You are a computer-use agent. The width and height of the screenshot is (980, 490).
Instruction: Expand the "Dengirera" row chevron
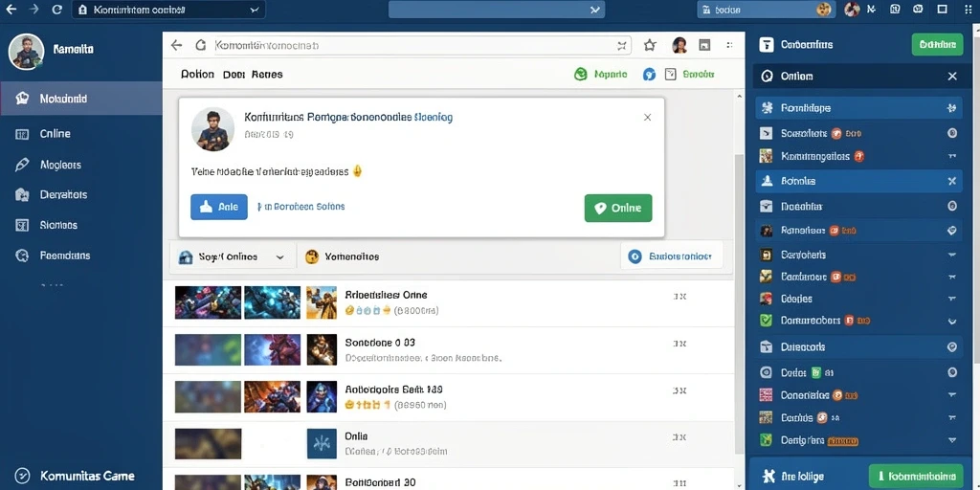pyautogui.click(x=952, y=440)
